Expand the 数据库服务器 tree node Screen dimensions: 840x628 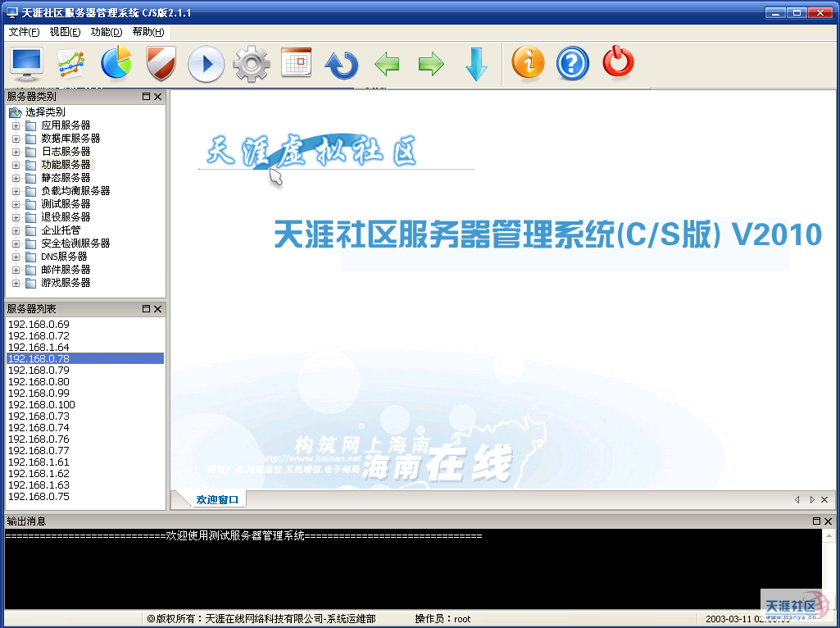point(16,139)
